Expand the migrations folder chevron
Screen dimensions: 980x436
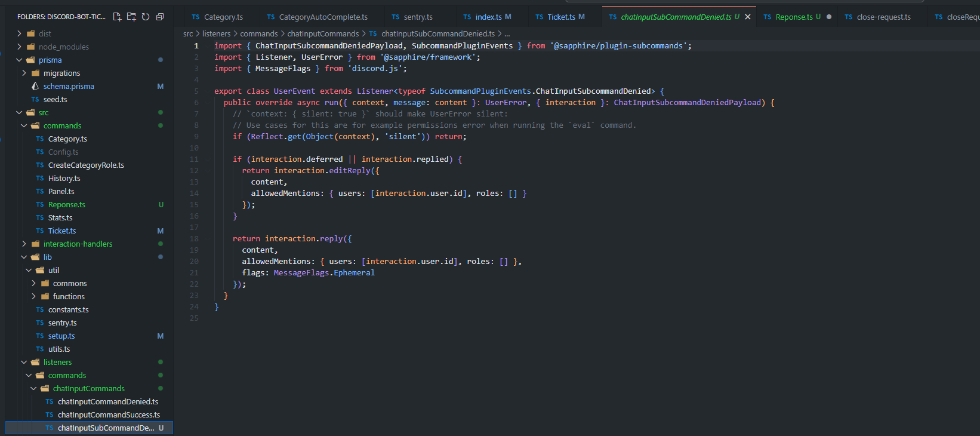24,73
